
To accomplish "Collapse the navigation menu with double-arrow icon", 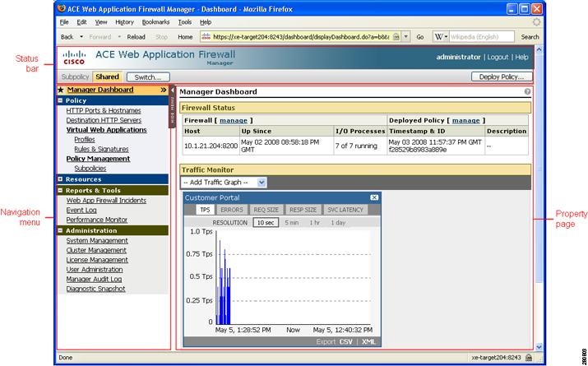I will (x=163, y=90).
